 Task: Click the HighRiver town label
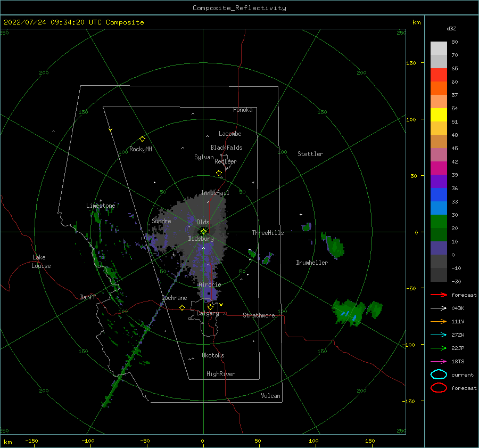pyautogui.click(x=221, y=374)
